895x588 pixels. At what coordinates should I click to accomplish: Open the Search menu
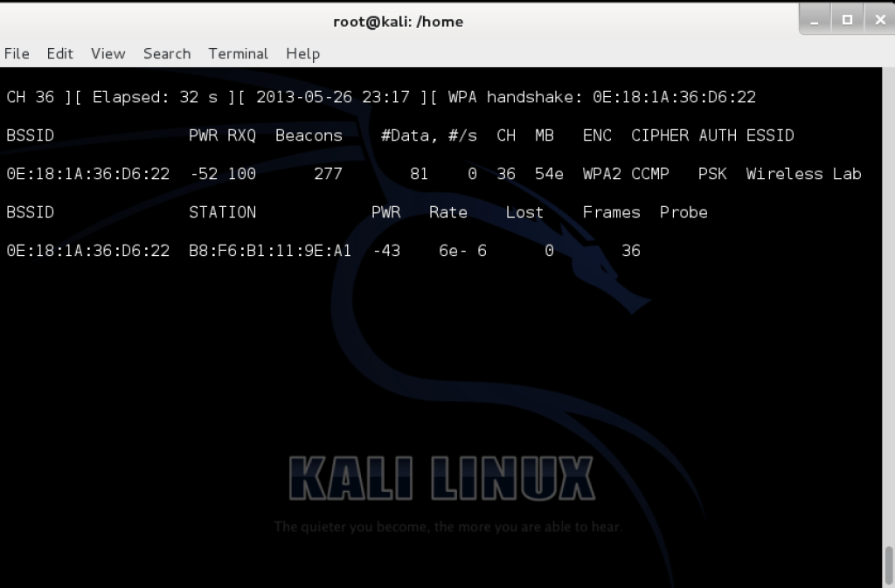(167, 53)
